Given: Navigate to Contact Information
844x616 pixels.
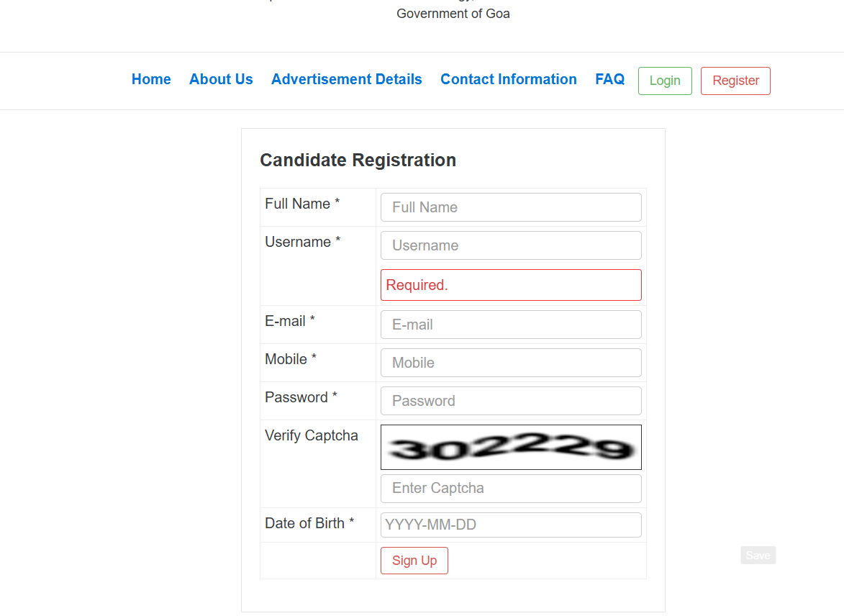Looking at the screenshot, I should (508, 79).
